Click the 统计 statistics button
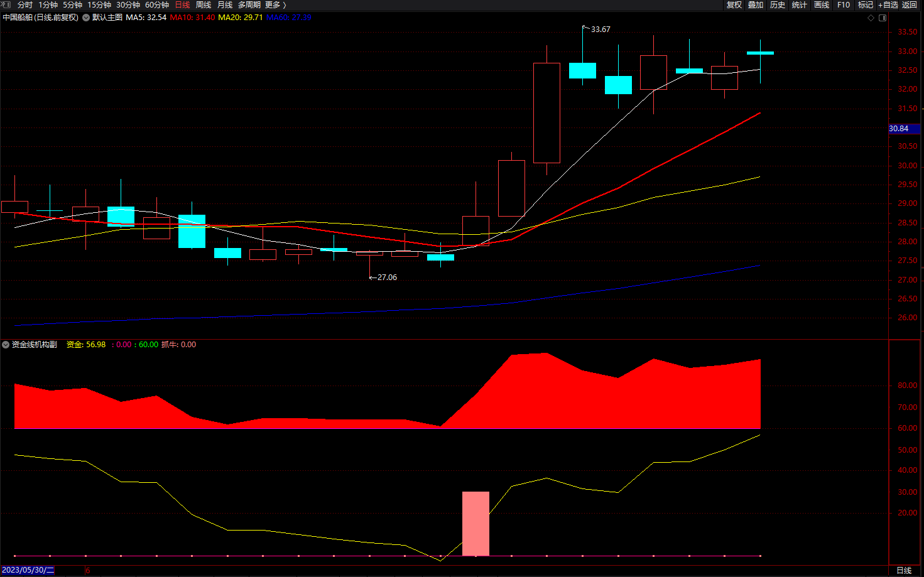Viewport: 924px width, 577px height. click(x=800, y=5)
